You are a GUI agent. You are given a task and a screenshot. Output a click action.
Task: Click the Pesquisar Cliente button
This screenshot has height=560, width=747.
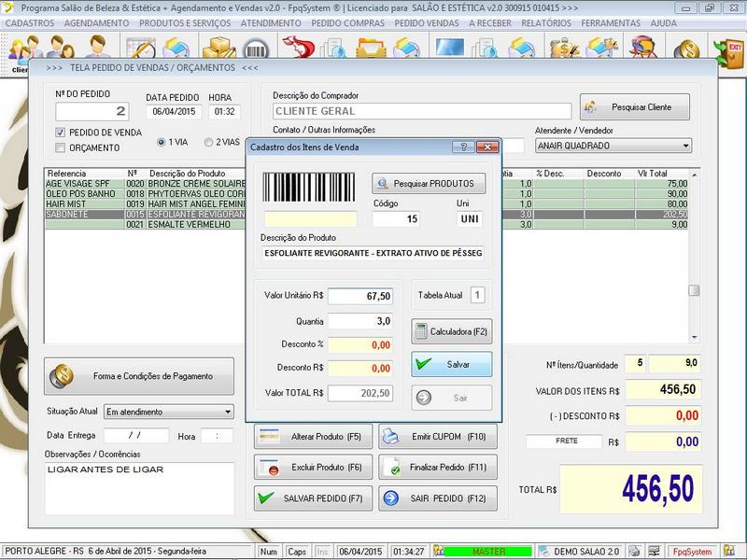[634, 107]
